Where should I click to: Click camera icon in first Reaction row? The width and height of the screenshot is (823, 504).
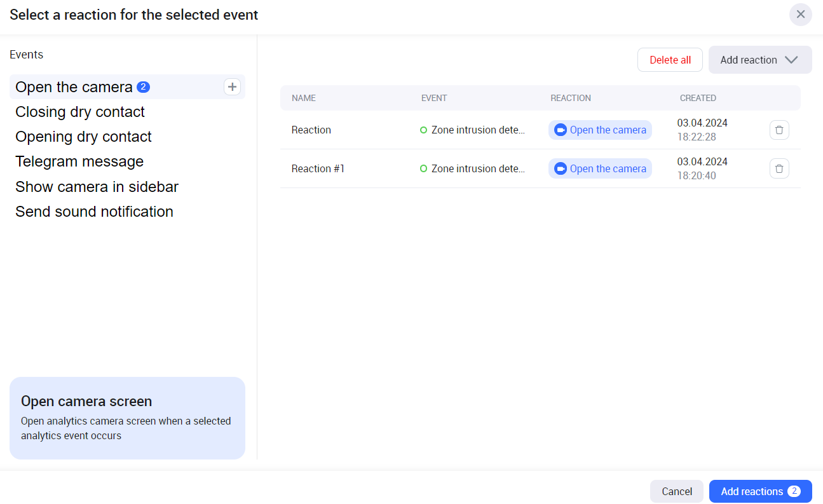(560, 130)
